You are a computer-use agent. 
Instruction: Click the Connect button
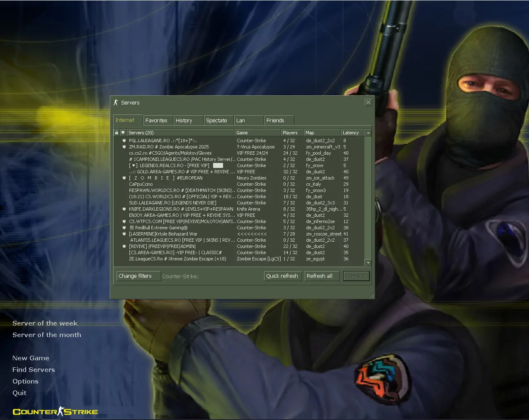coord(356,276)
